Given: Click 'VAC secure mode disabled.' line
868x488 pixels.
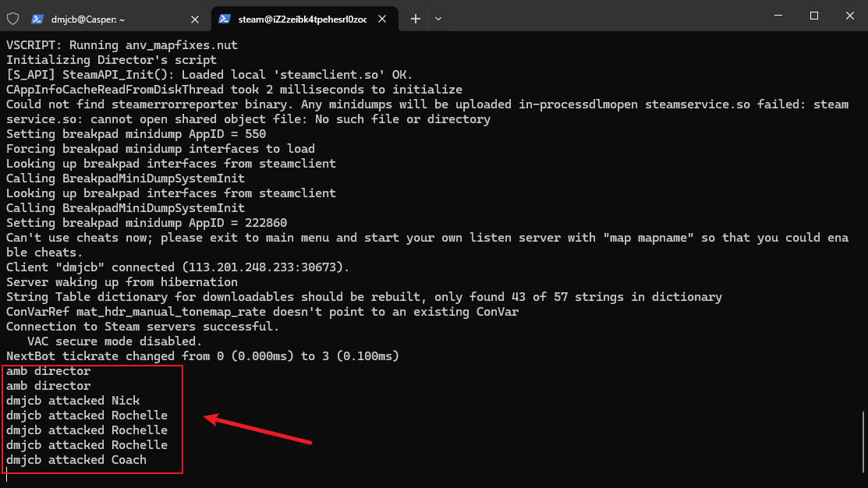Looking at the screenshot, I should (115, 341).
